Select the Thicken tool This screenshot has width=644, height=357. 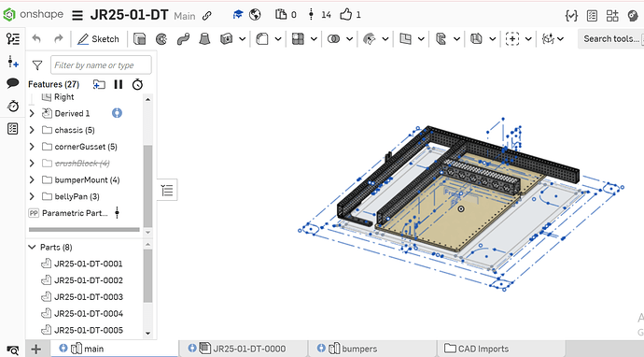pyautogui.click(x=226, y=39)
